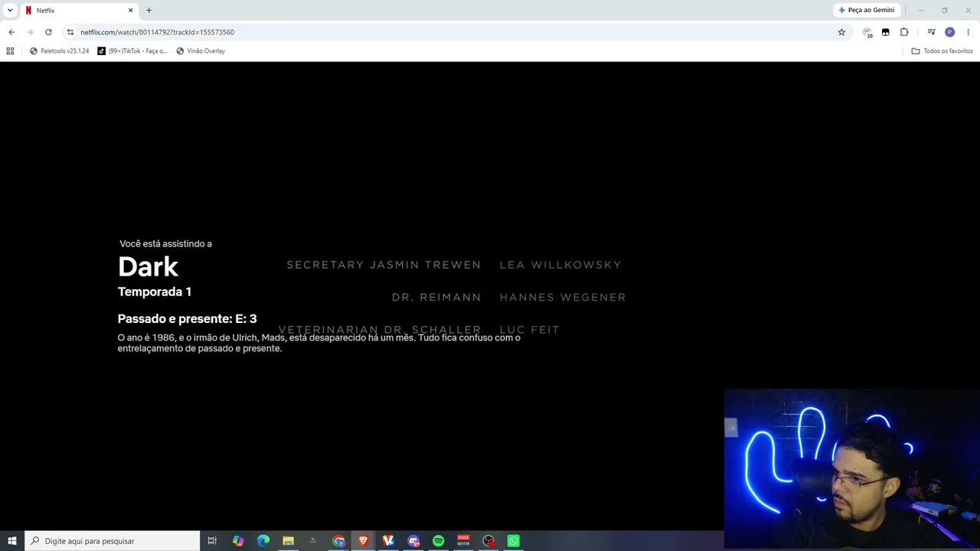Open the Todos os favoritos folder
The height and width of the screenshot is (551, 980).
[942, 51]
